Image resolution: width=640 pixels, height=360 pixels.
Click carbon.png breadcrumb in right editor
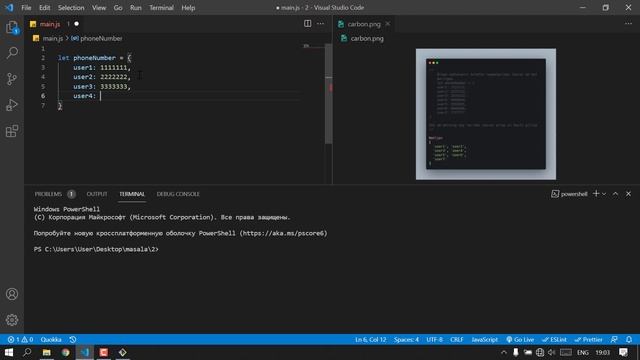[x=367, y=38]
